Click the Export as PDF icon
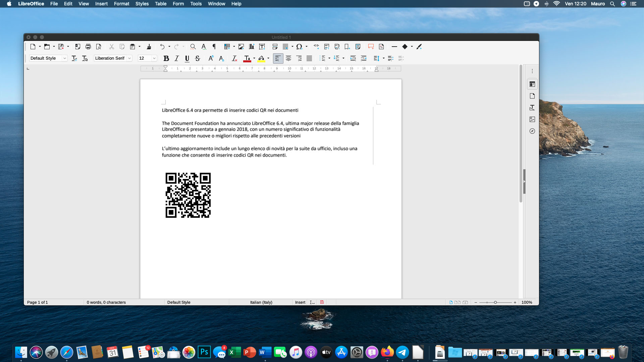Viewport: 644px width, 362px height. (78, 47)
